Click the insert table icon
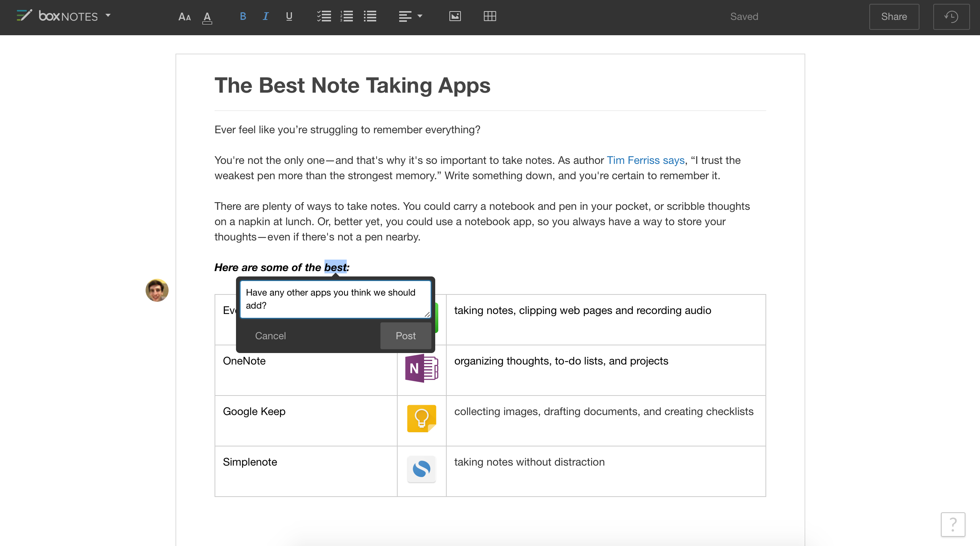Viewport: 980px width, 546px height. [490, 16]
